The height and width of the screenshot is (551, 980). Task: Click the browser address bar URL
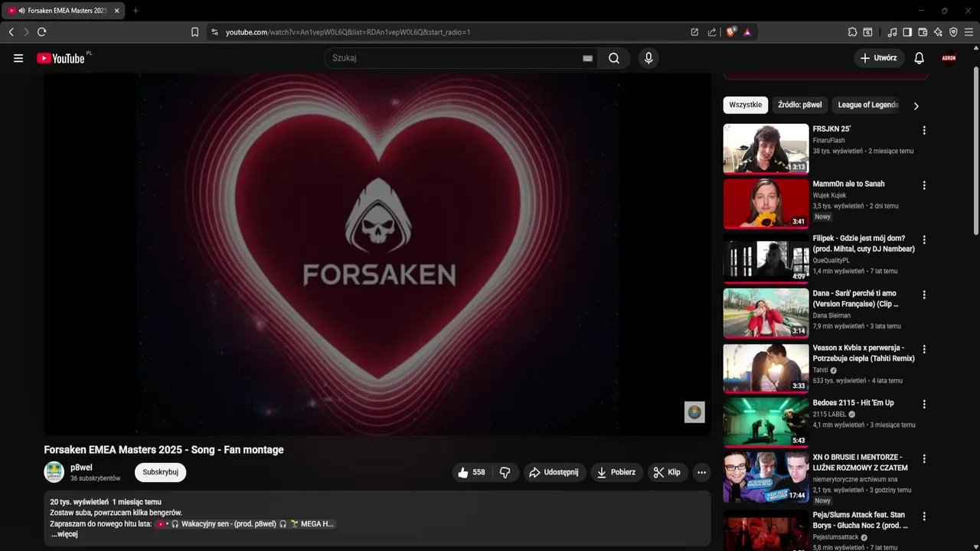[348, 32]
